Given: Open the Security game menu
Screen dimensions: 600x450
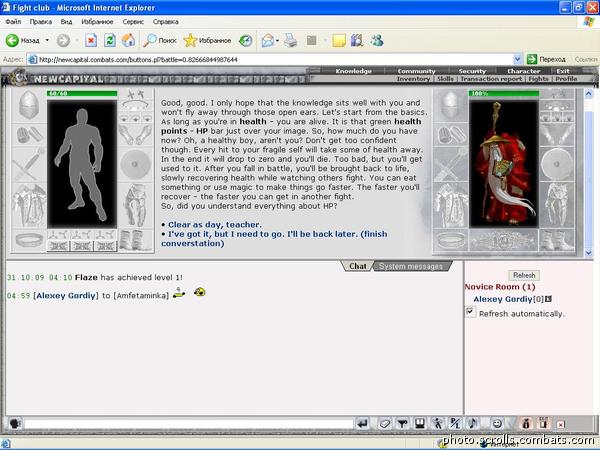Looking at the screenshot, I should [x=472, y=71].
